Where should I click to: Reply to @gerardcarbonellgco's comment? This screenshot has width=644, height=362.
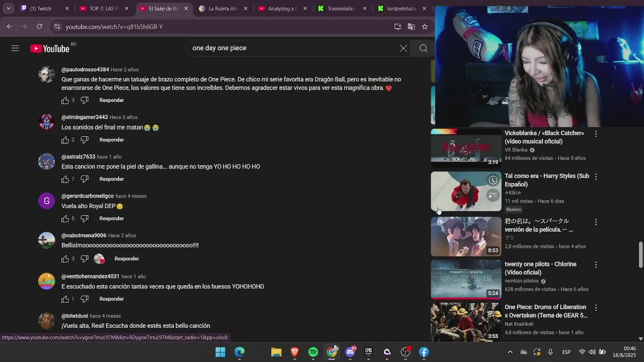point(112,218)
